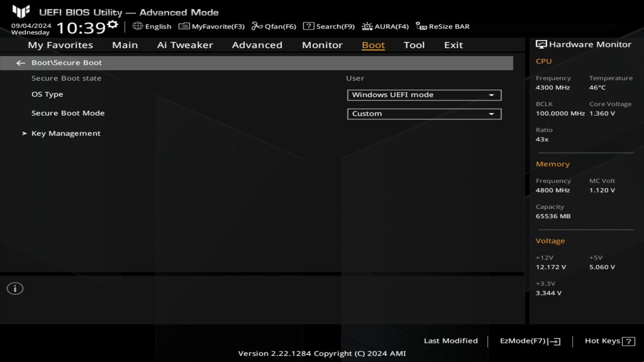
Task: Click the 10:39 clock display
Action: coord(81,28)
